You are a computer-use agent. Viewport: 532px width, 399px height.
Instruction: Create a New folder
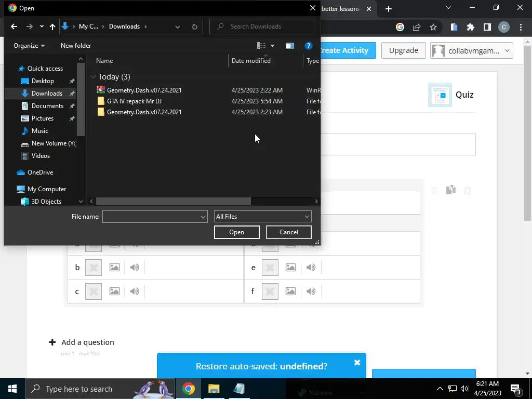click(76, 46)
